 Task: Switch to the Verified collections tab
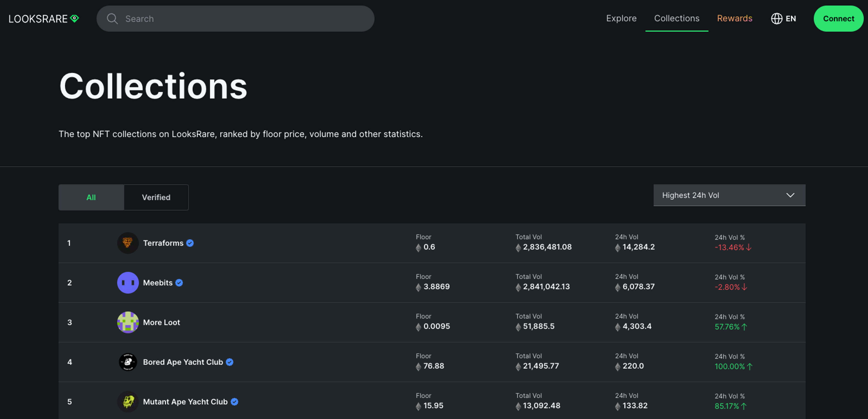coord(156,197)
